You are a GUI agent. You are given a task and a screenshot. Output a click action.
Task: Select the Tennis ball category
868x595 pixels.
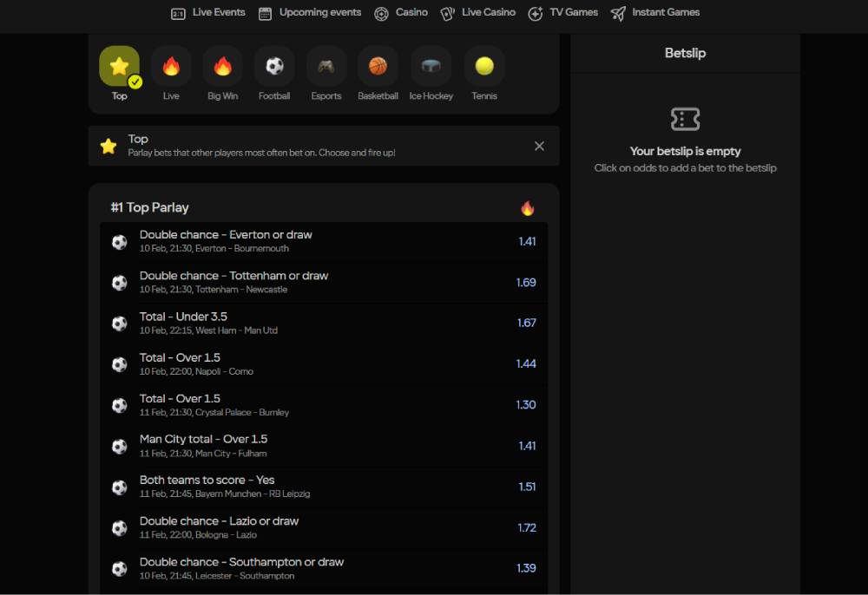(484, 67)
